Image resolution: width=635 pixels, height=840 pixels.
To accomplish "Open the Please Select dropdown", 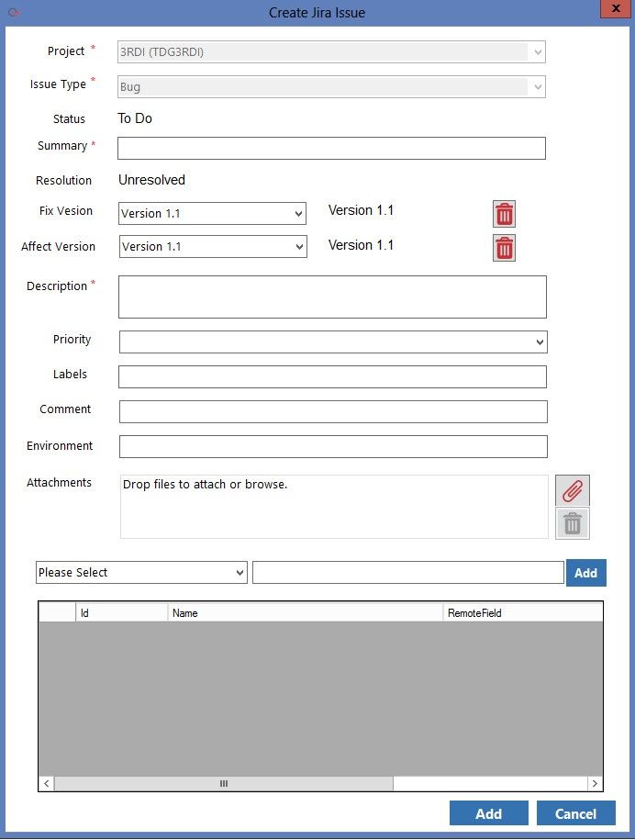I will tap(141, 572).
